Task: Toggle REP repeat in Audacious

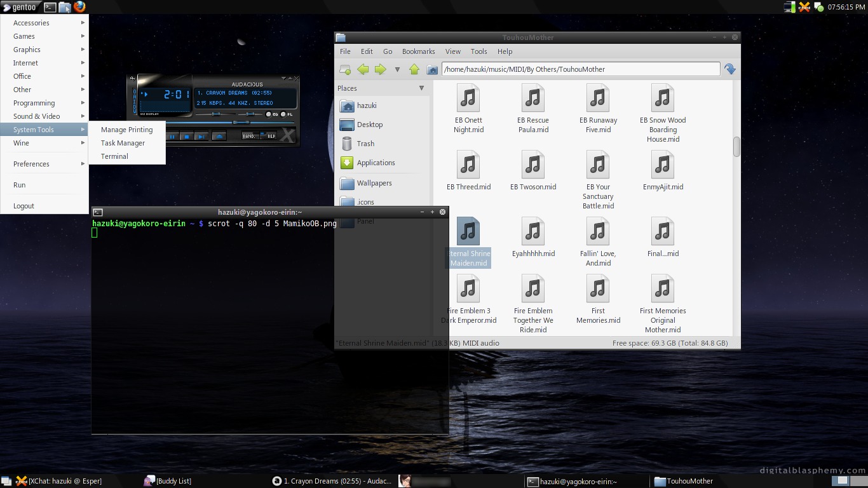Action: pyautogui.click(x=268, y=136)
